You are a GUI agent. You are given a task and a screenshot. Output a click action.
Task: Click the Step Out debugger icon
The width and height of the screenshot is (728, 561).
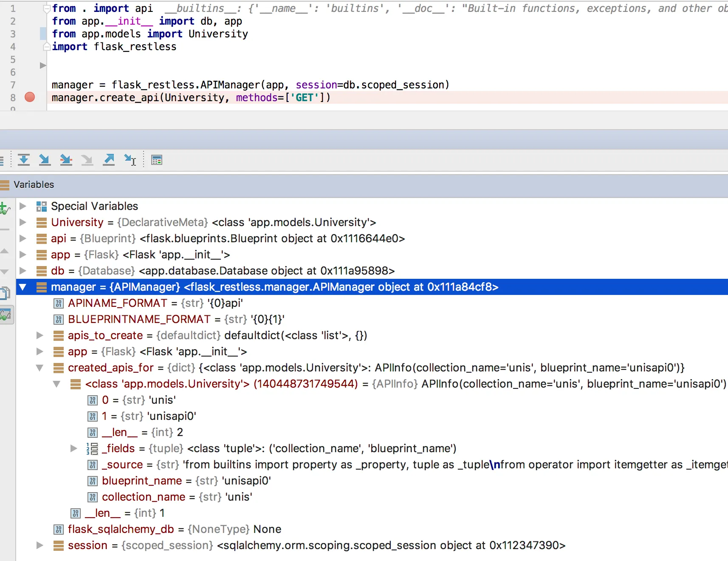tap(109, 160)
